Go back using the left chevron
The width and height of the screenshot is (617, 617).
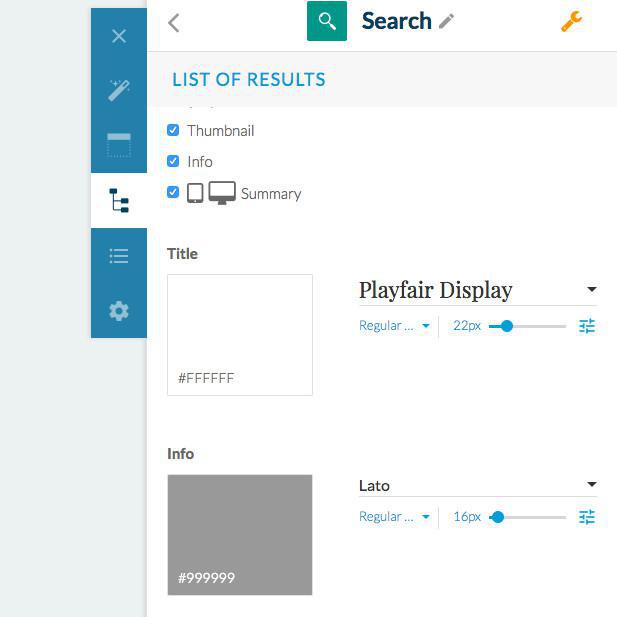[x=174, y=22]
